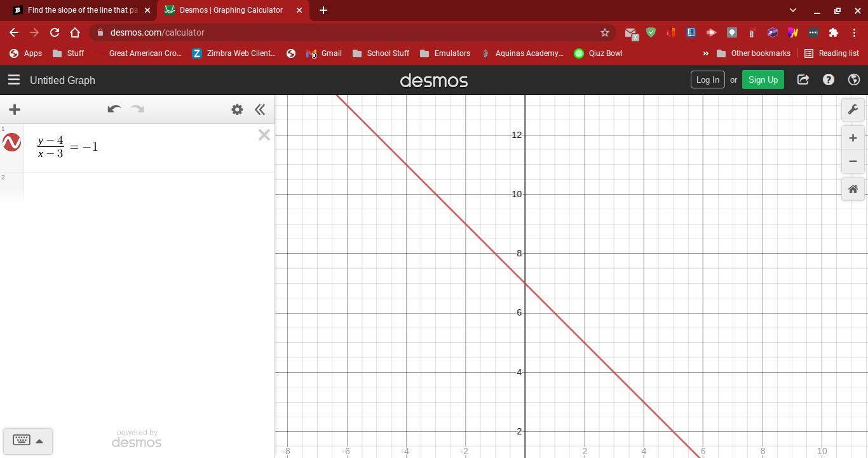Focus the empty expression row 2
The height and width of the screenshot is (458, 868).
point(149,186)
